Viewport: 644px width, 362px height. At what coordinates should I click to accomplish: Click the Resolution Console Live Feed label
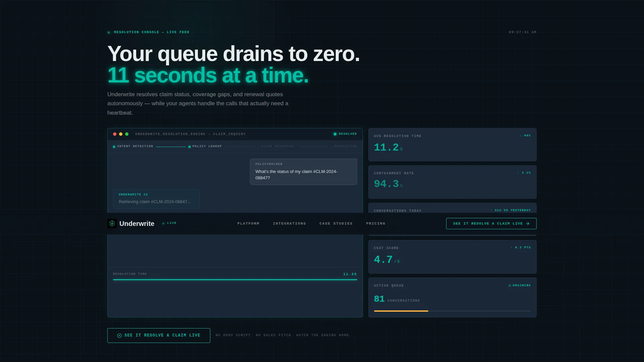tap(152, 32)
